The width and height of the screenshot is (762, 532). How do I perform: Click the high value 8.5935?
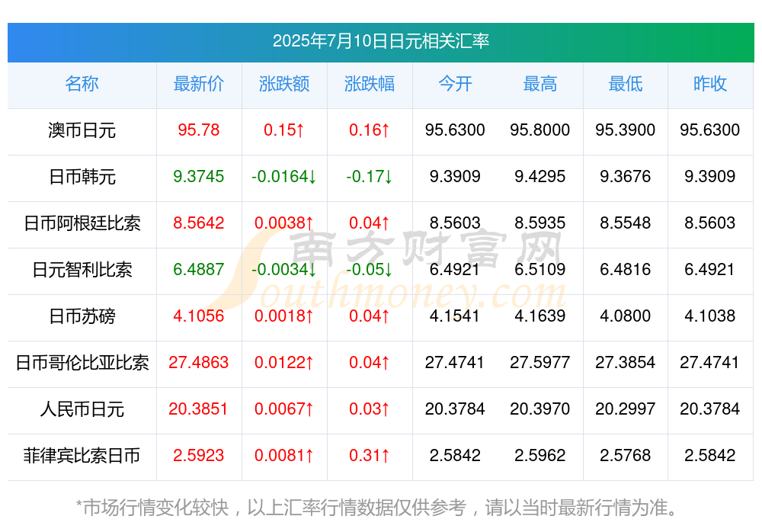[x=539, y=223]
